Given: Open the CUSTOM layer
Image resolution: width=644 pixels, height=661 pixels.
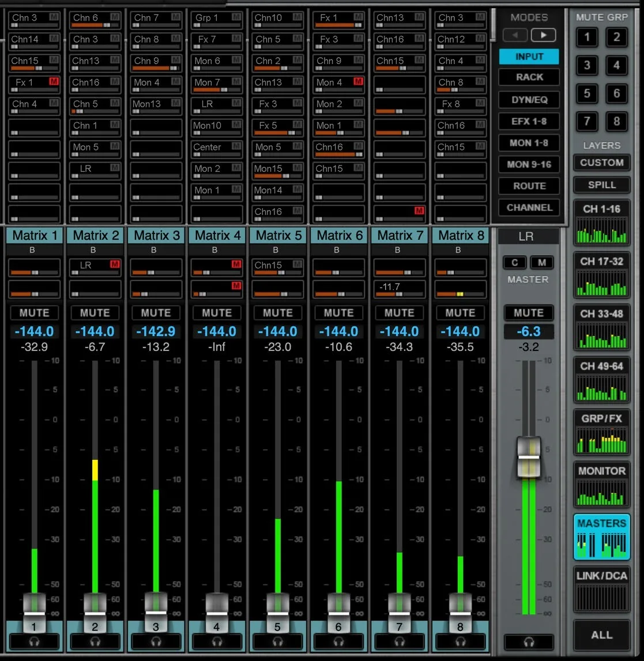Looking at the screenshot, I should pyautogui.click(x=602, y=163).
